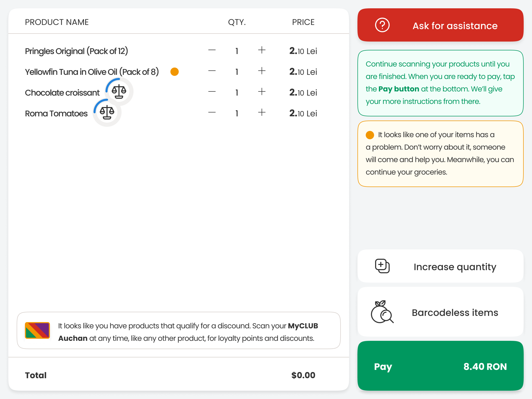Click the orange warning dot on Yellowfin Tuna
532x399 pixels.
pos(175,72)
